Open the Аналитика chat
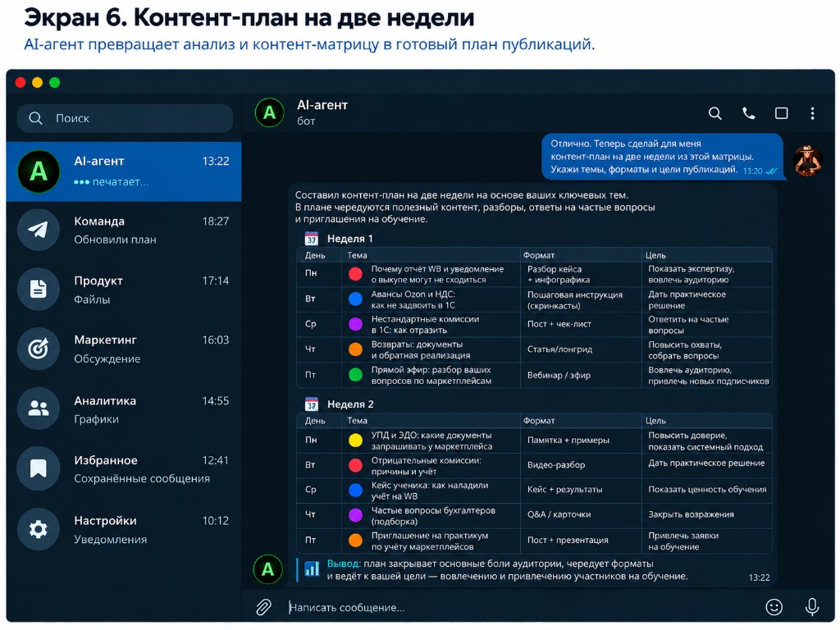 [124, 409]
